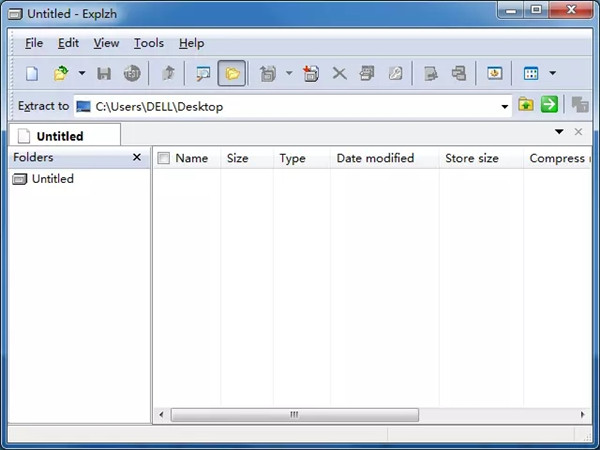Click the green Extract arrow button

click(549, 105)
